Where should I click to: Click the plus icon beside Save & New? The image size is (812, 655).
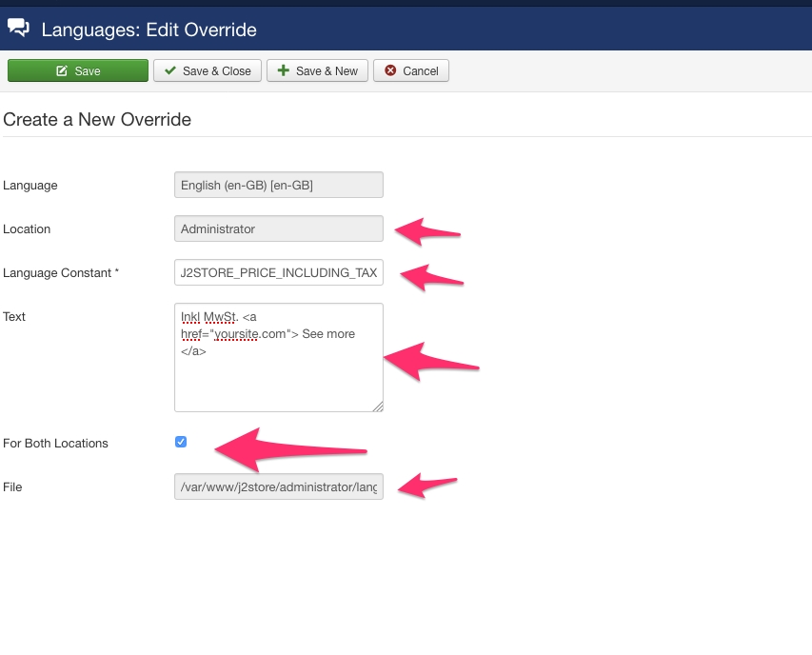click(x=284, y=70)
